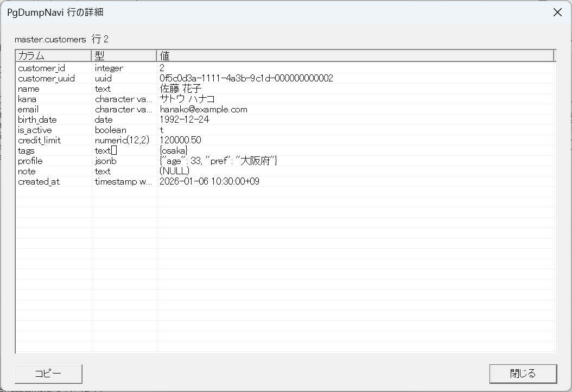Click the created_at row label
Viewport: 572px width, 392px height.
click(39, 181)
